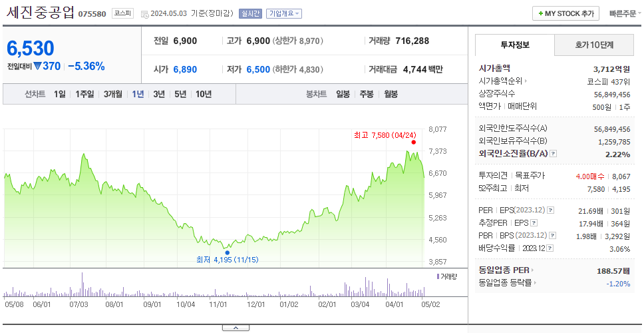Image resolution: width=644 pixels, height=333 pixels.
Task: Open help icon next to PER EPS(2023.12)
Action: [551, 210]
